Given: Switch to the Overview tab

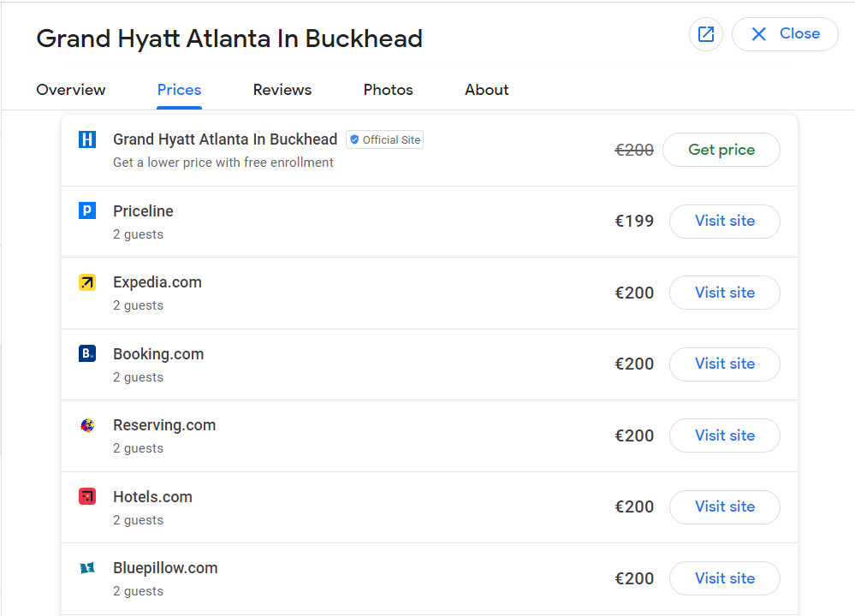Looking at the screenshot, I should [71, 90].
